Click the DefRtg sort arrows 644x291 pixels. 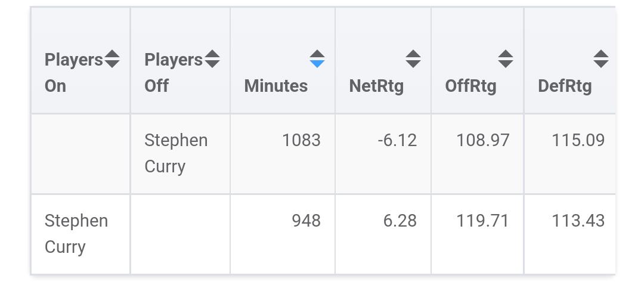[x=601, y=59]
